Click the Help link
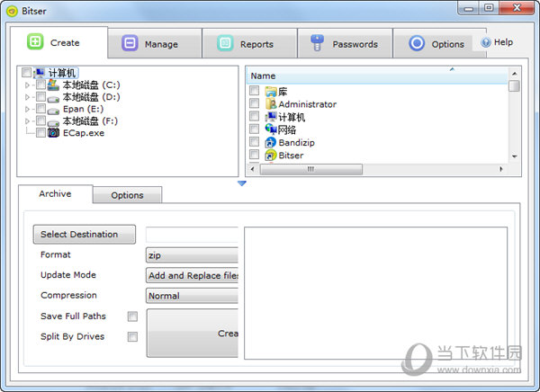Image resolution: width=540 pixels, height=392 pixels. (503, 42)
